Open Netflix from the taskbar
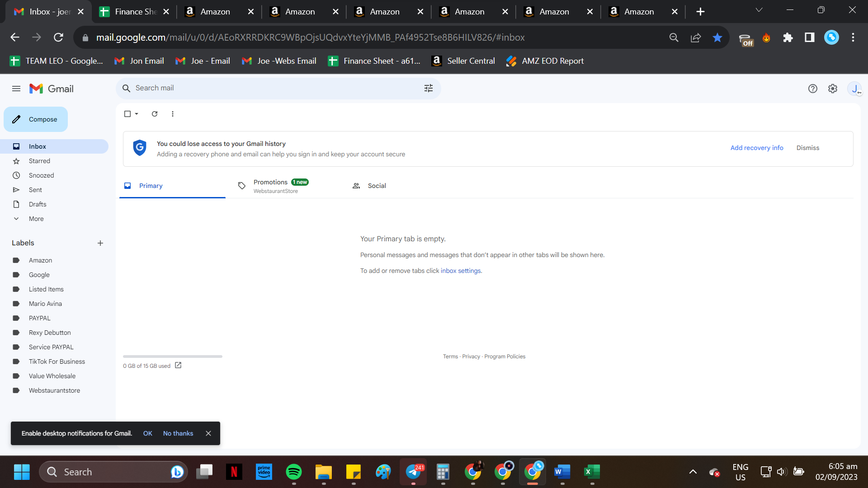This screenshot has height=488, width=868. [234, 472]
